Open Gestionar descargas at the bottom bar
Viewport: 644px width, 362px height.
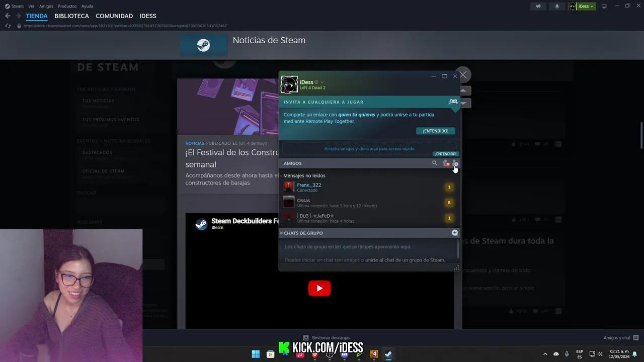[327, 338]
